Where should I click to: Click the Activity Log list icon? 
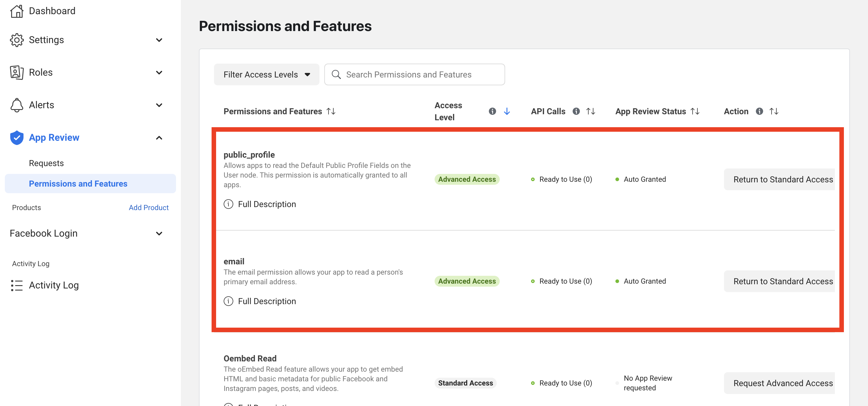click(x=17, y=285)
